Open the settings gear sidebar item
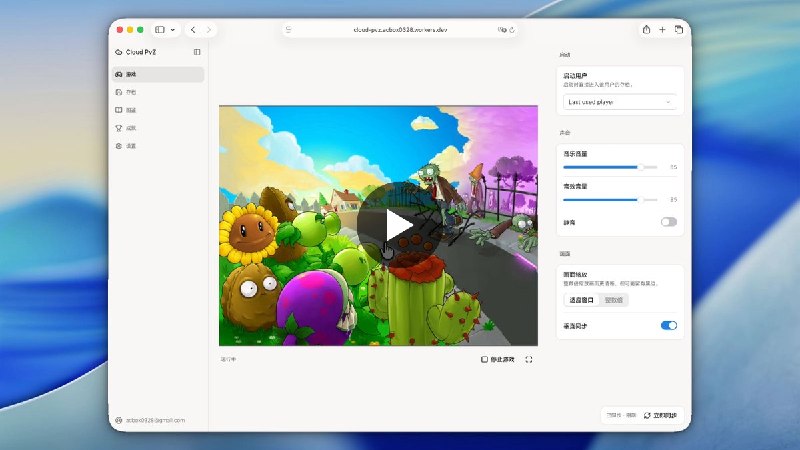Screen dimensions: 800x450 158,146
